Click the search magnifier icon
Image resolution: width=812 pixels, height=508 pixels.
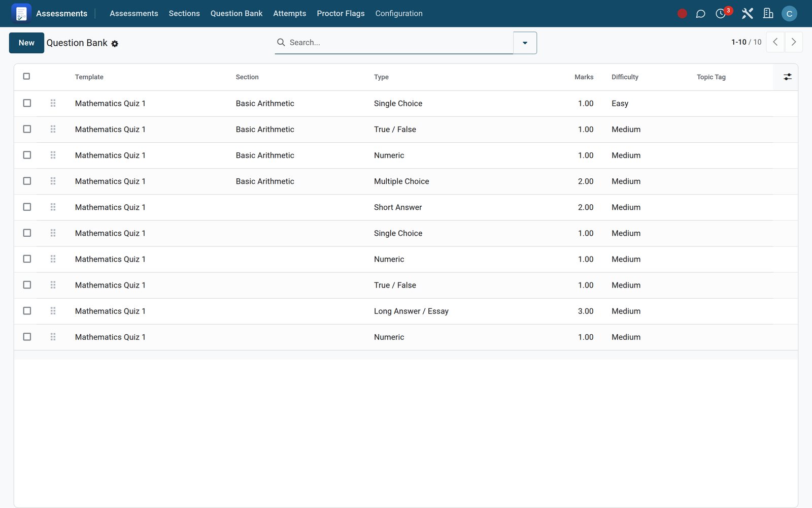coord(281,42)
